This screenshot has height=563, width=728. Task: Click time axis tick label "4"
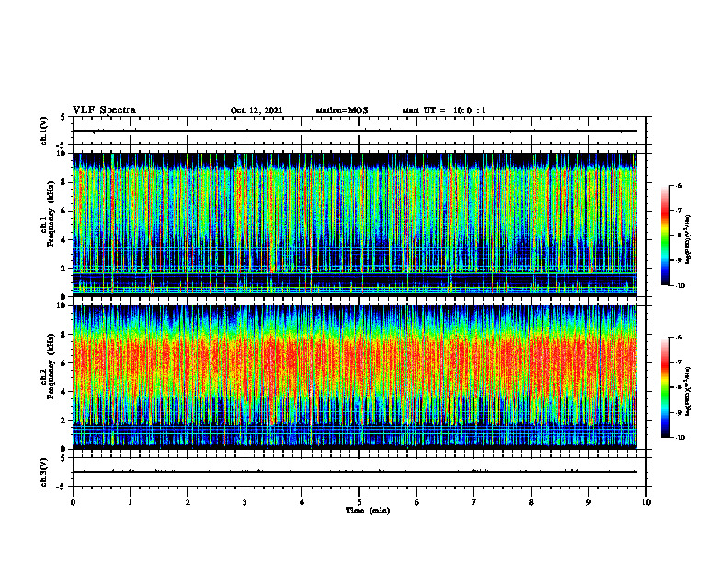click(x=302, y=502)
